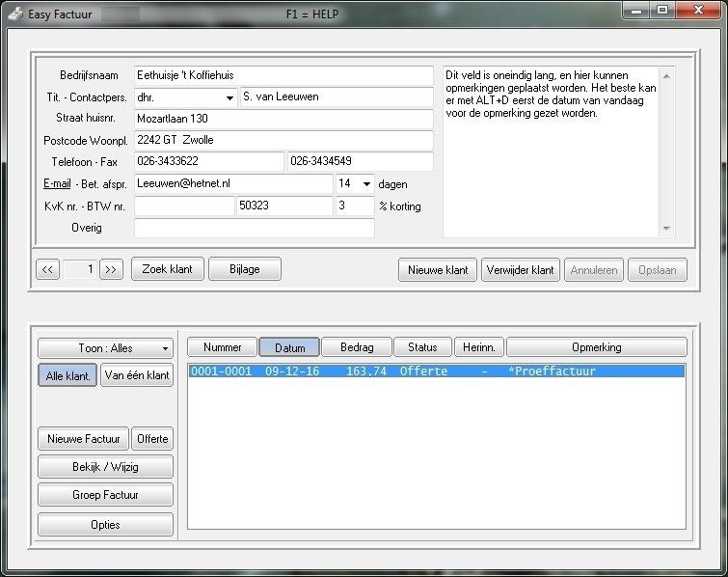Screen dimensions: 728x577
Task: Sort invoices by Datum column header
Action: tap(289, 347)
